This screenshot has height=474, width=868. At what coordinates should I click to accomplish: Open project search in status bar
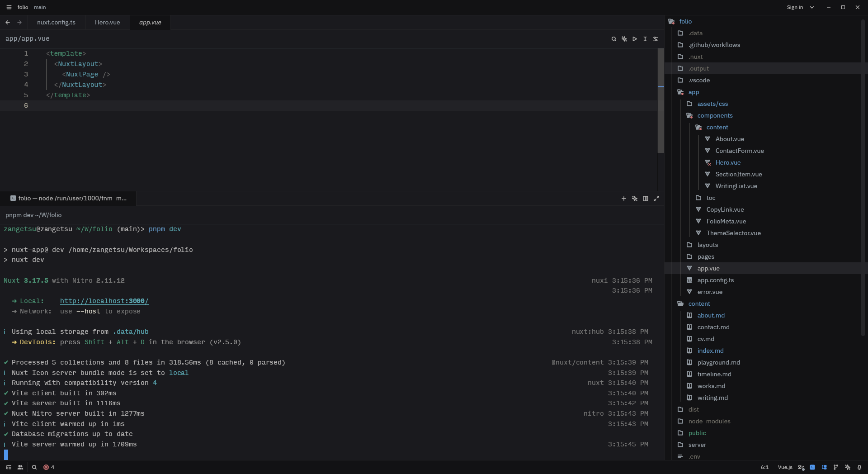point(34,467)
